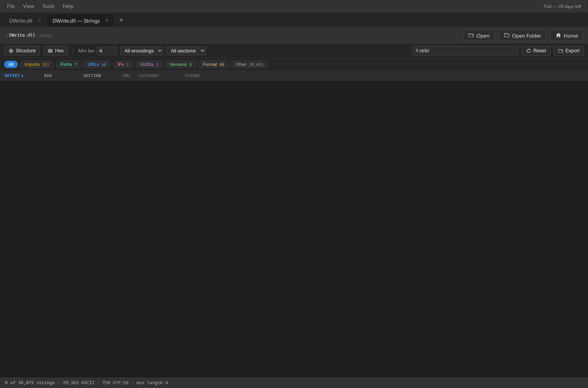Click the house icon in Home button
The width and height of the screenshot is (588, 388).
click(x=558, y=35)
